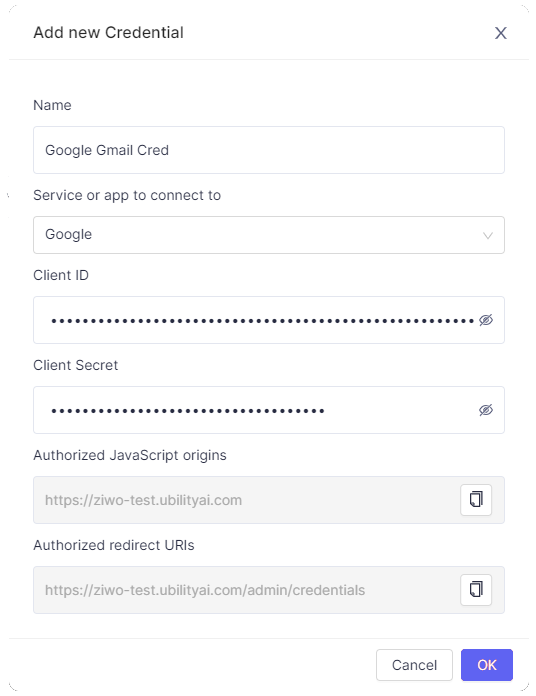Screen dimensions: 536x696
Task: Click the Authorized redirect URIs label
Action: coord(114,545)
